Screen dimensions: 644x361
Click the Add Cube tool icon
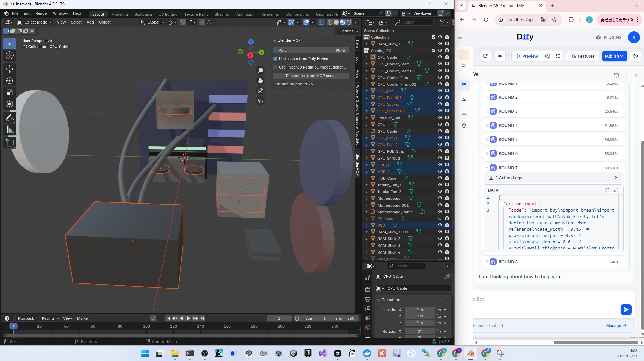point(10,143)
